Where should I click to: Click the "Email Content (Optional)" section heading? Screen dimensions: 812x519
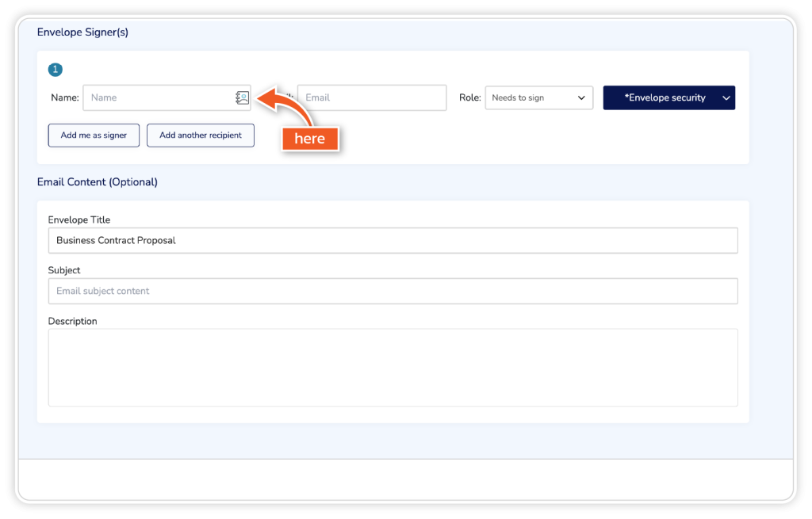point(98,182)
